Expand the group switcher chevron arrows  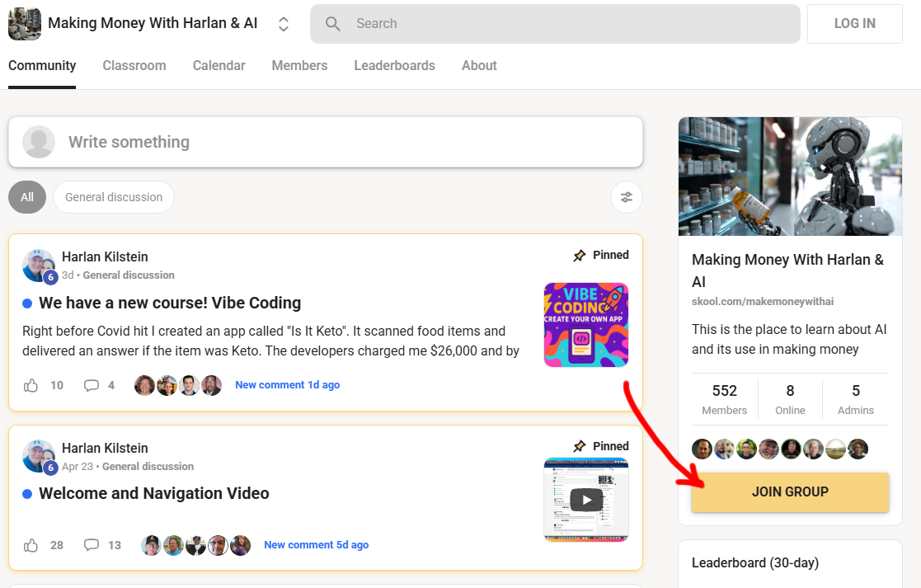[x=284, y=24]
